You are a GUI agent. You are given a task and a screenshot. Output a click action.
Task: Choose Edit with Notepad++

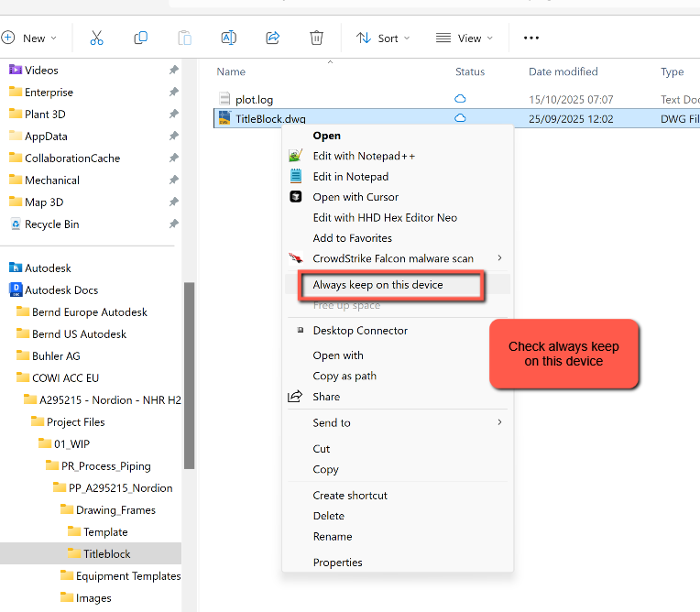[x=364, y=156]
